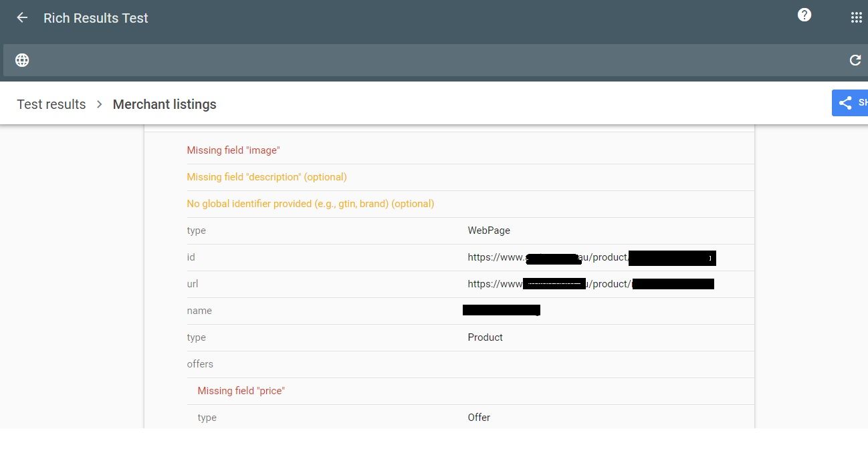
Task: Open the Help question mark icon
Action: 804,14
